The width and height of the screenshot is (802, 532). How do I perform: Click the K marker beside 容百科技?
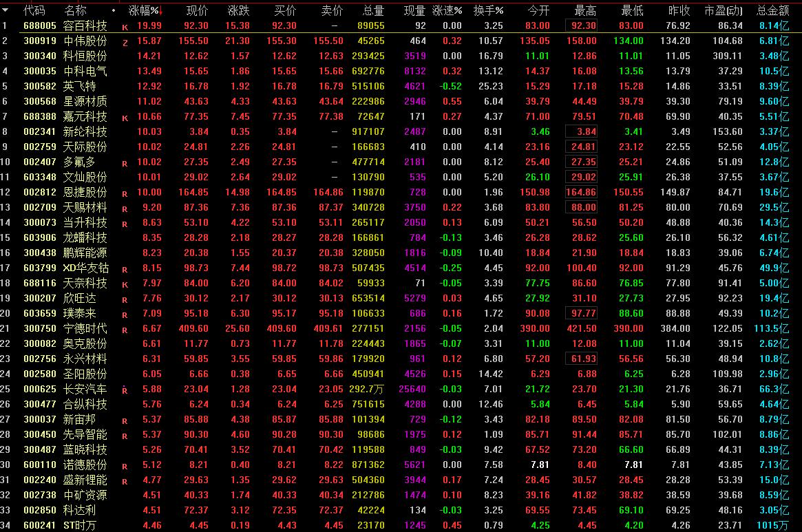[x=125, y=27]
